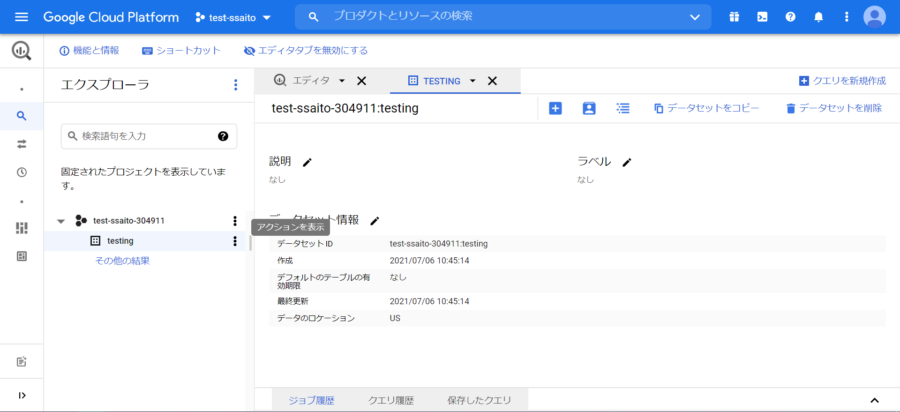Viewport: 900px width, 412px height.
Task: Open data transfers icon in sidebar
Action: (x=22, y=144)
